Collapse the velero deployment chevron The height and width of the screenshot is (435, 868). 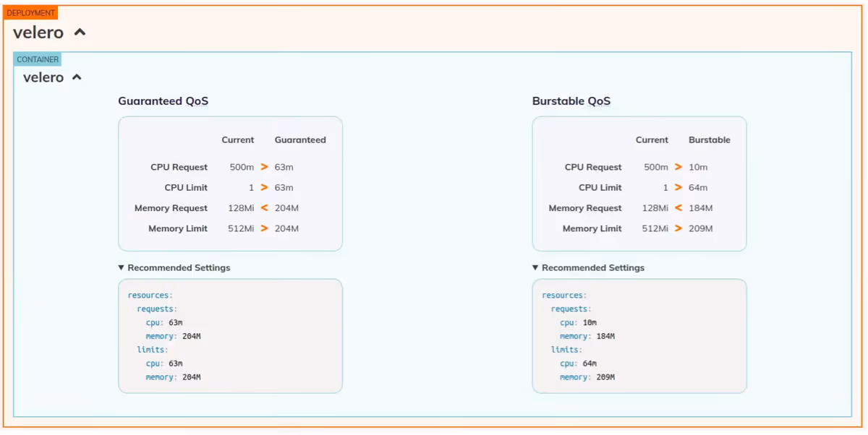pos(80,33)
